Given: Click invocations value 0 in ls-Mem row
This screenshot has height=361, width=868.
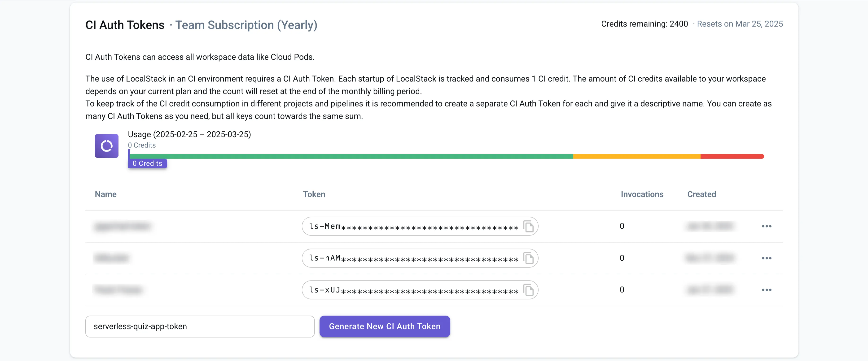Looking at the screenshot, I should 622,226.
